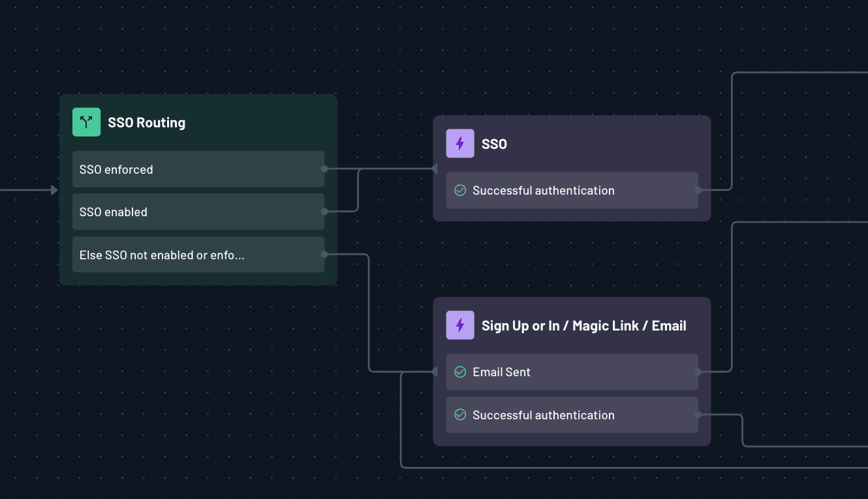Click the connector dot after SSO Successful authentication
This screenshot has height=499, width=868.
tap(698, 190)
